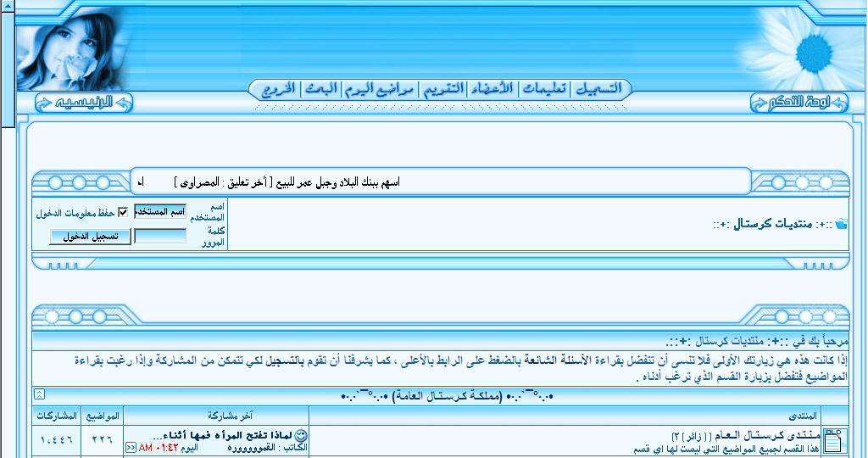Screen dimensions: 868x458
Task: Collapse the مملكة كرستال العامة category
Action: (x=39, y=394)
